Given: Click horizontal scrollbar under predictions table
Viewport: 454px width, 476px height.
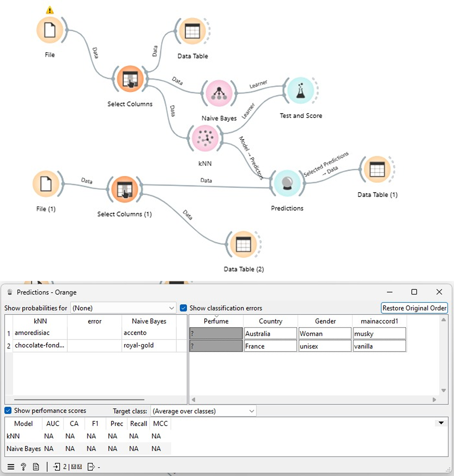Looking at the screenshot, I should click(x=79, y=400).
